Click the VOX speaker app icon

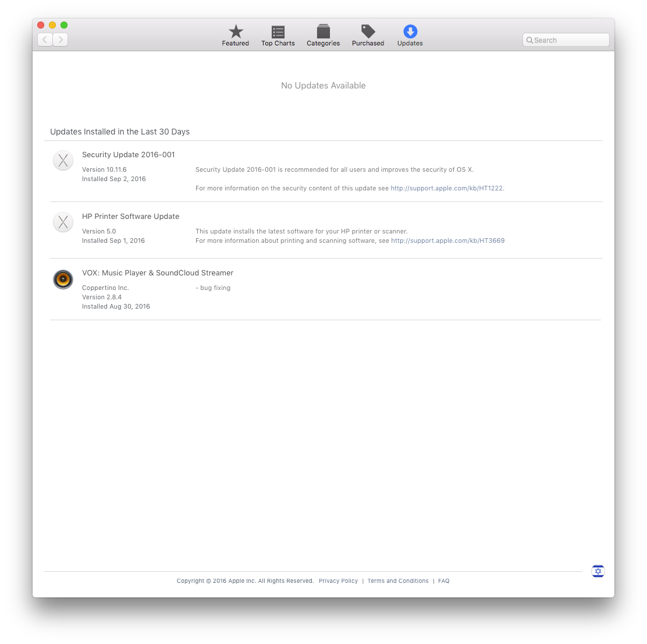click(x=63, y=279)
